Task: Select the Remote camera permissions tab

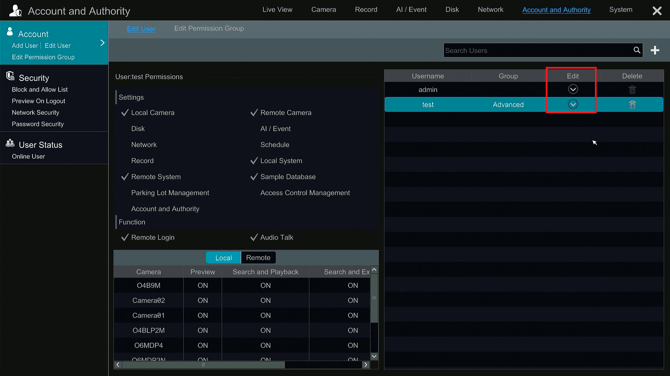Action: [258, 258]
